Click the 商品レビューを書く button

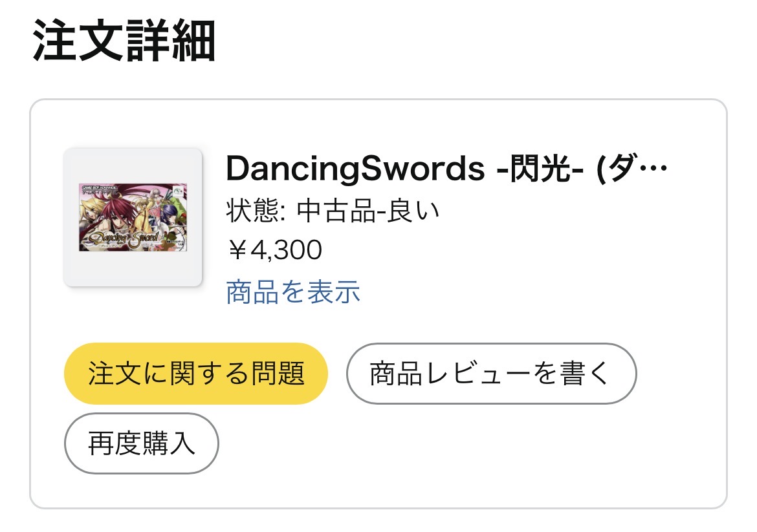click(x=491, y=374)
